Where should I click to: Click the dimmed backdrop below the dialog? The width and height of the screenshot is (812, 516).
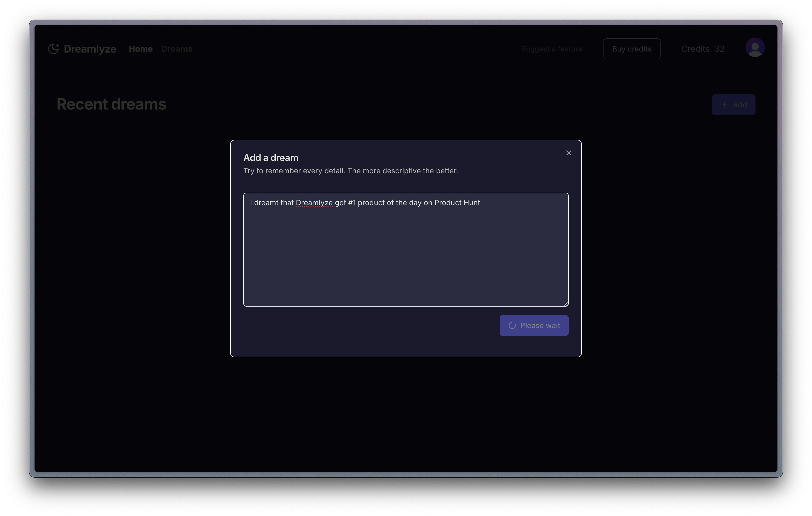point(406,415)
